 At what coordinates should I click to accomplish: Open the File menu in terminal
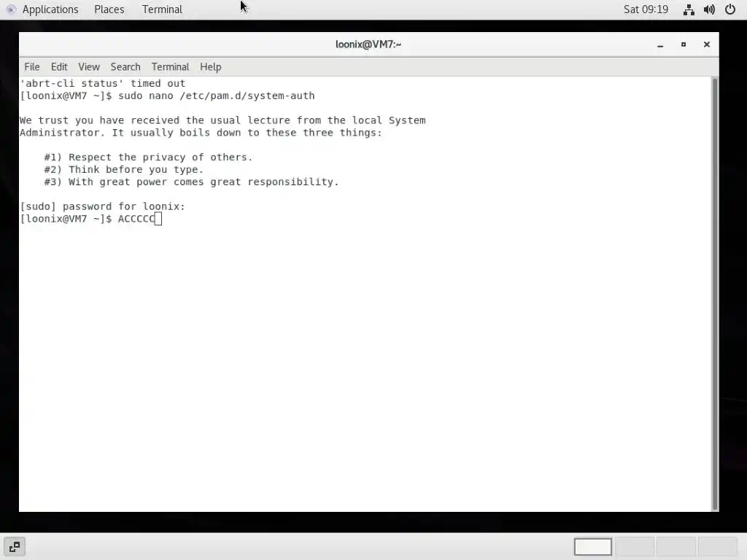tap(32, 66)
